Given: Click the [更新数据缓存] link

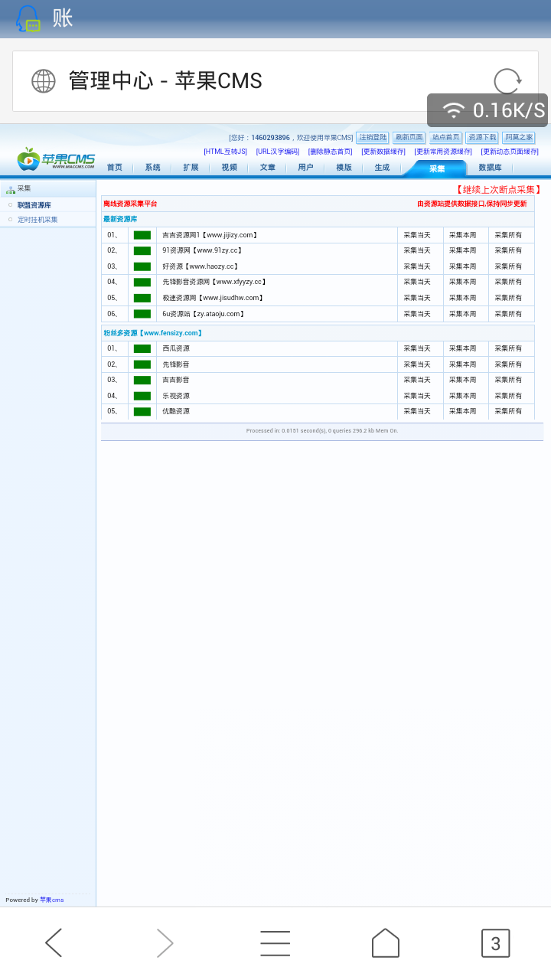Looking at the screenshot, I should pyautogui.click(x=383, y=152).
